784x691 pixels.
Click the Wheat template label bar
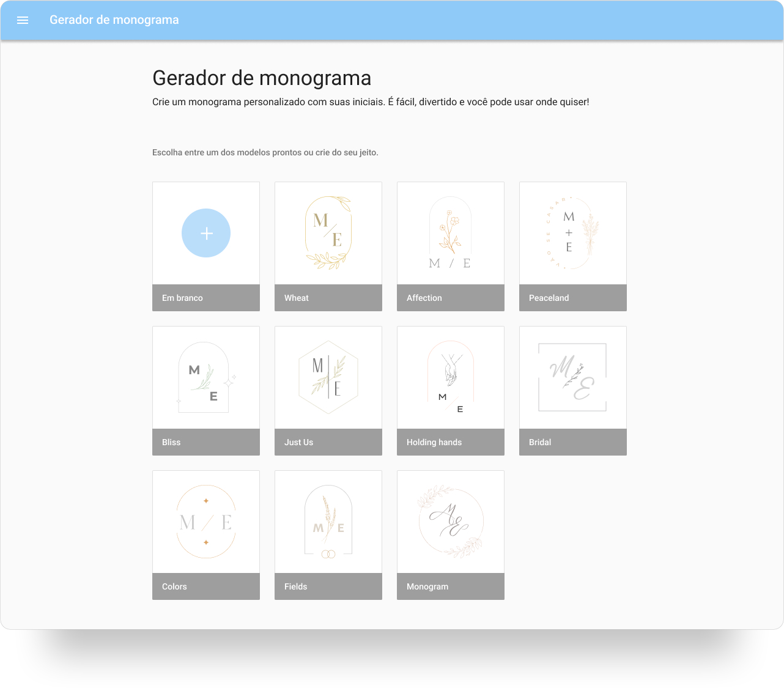point(328,298)
